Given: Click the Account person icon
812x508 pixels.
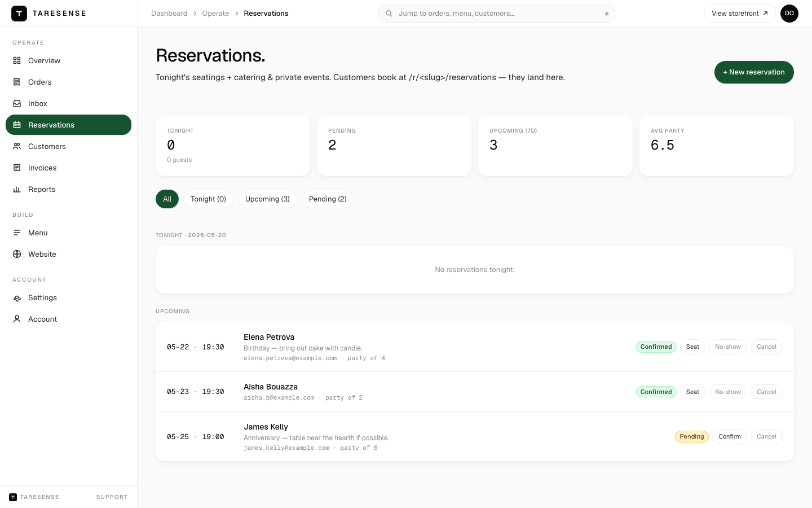Looking at the screenshot, I should 17,319.
